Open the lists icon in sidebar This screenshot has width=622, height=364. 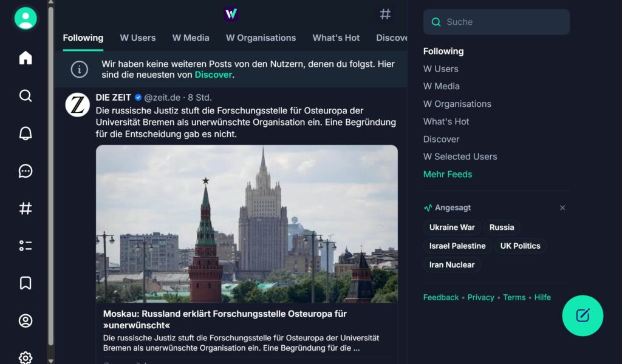point(26,246)
